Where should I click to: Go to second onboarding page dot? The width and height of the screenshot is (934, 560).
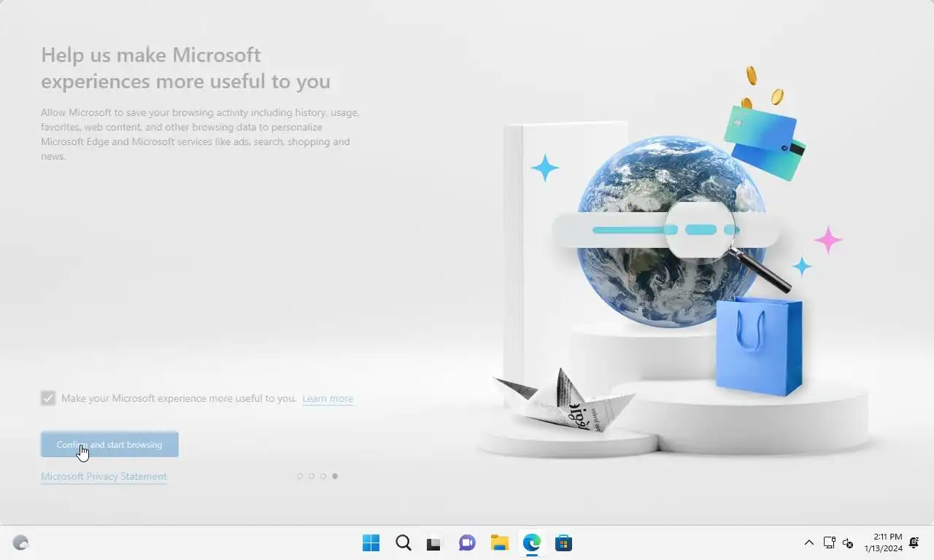pyautogui.click(x=312, y=476)
